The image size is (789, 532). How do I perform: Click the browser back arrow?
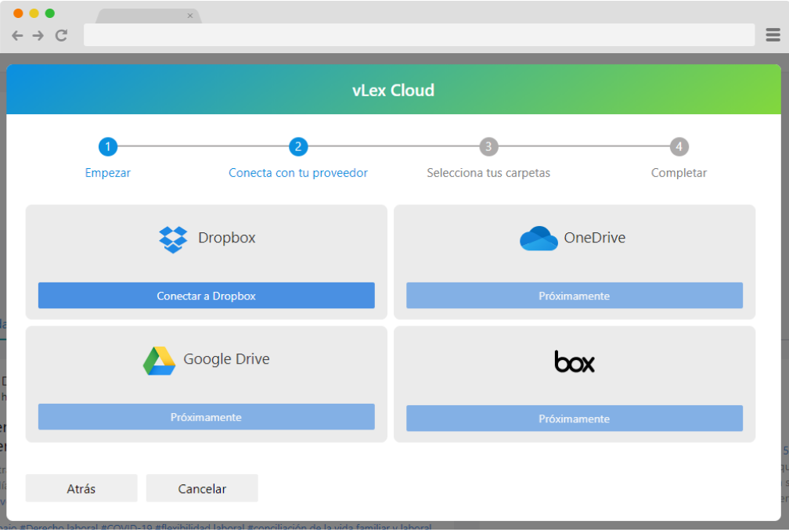17,35
